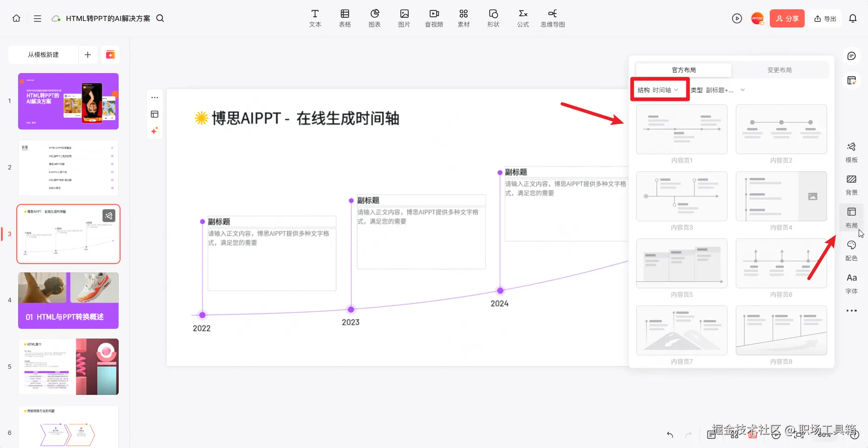Click 从模板新建 to create from template
This screenshot has height=448, width=868.
[43, 55]
